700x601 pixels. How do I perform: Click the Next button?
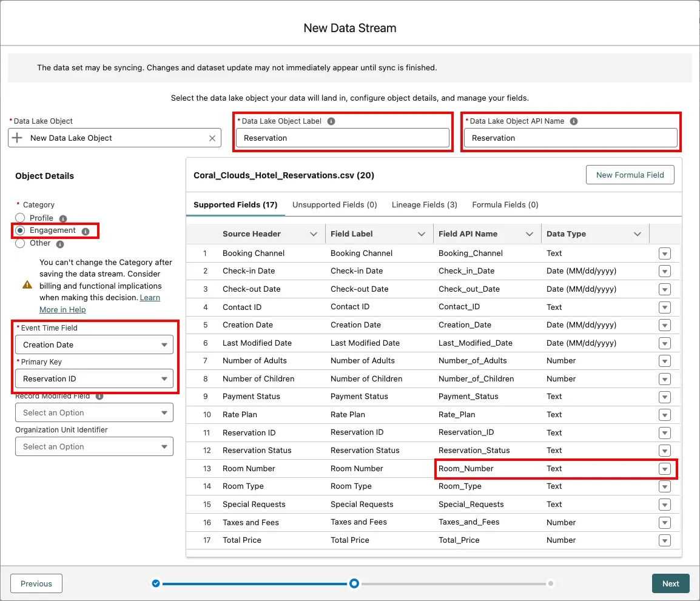[x=670, y=583]
